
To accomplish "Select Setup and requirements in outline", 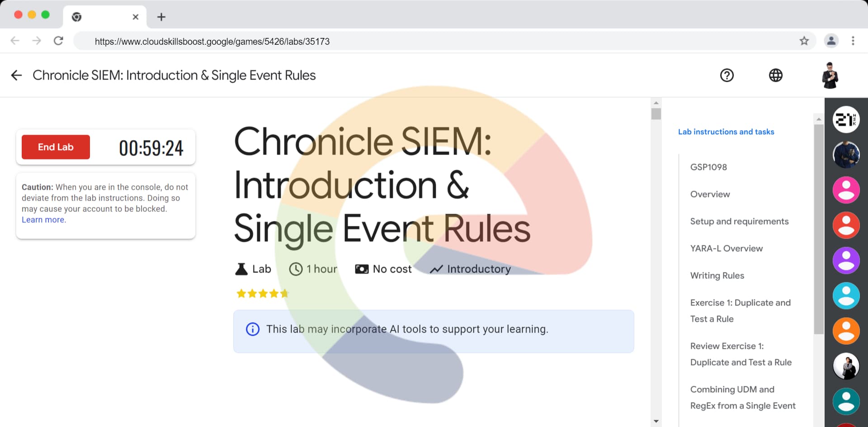I will tap(739, 221).
